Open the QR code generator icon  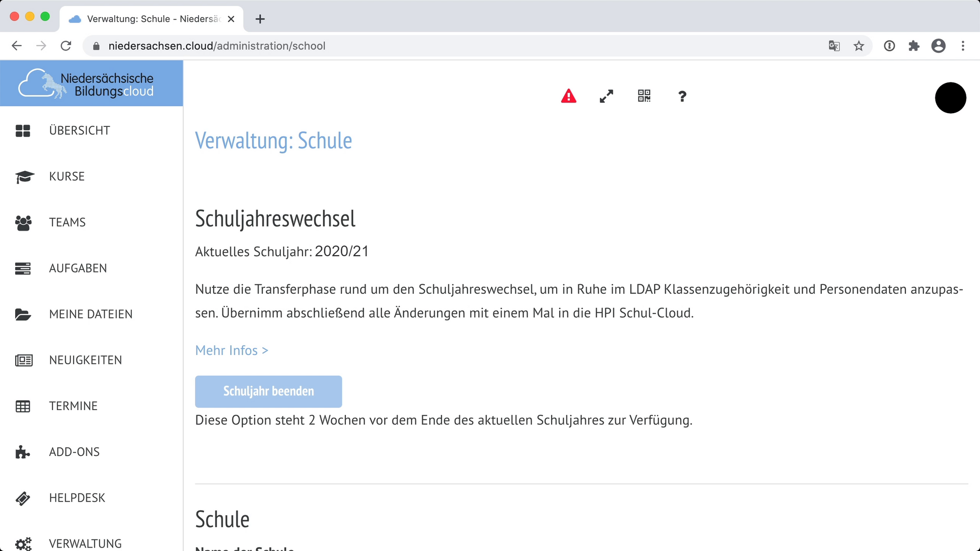coord(644,96)
